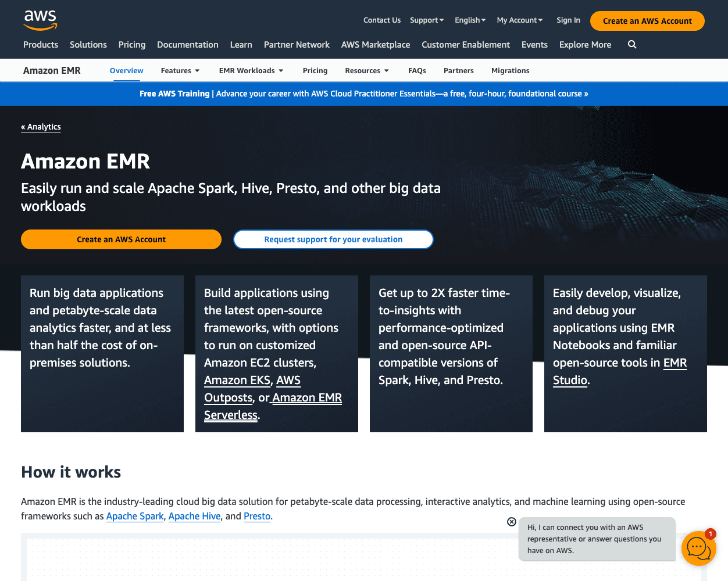
Task: Open AWS Marketplace menu
Action: tap(376, 45)
